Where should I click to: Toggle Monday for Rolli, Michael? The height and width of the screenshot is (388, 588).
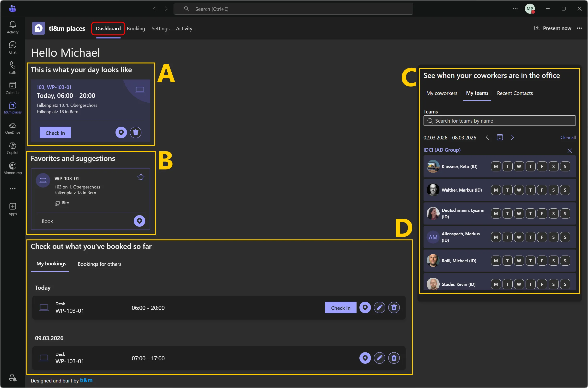click(496, 261)
